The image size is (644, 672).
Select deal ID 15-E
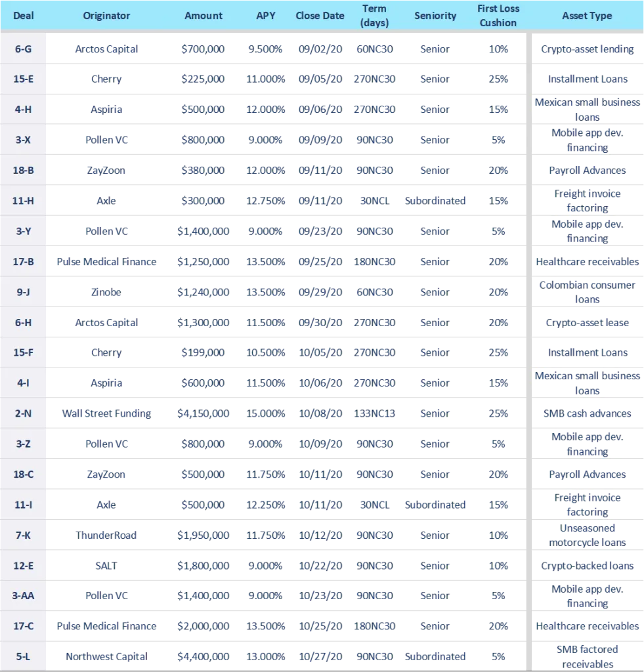coord(23,79)
